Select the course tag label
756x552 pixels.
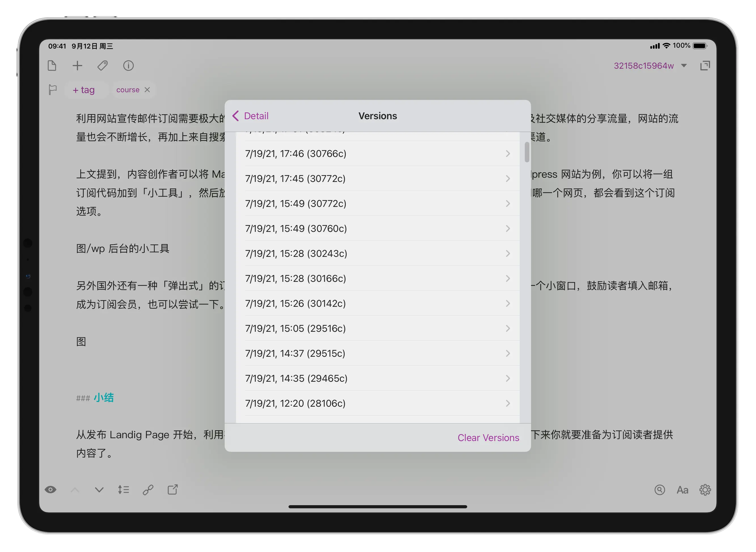click(128, 90)
